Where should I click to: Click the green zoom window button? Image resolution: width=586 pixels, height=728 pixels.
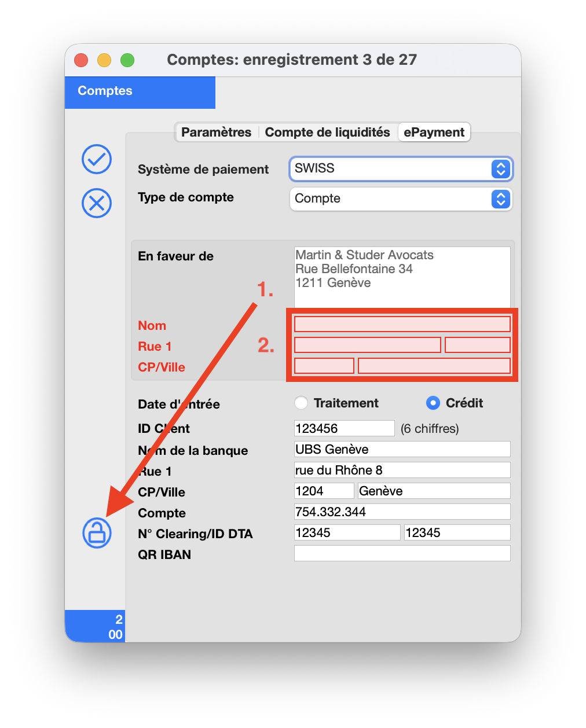[x=127, y=60]
